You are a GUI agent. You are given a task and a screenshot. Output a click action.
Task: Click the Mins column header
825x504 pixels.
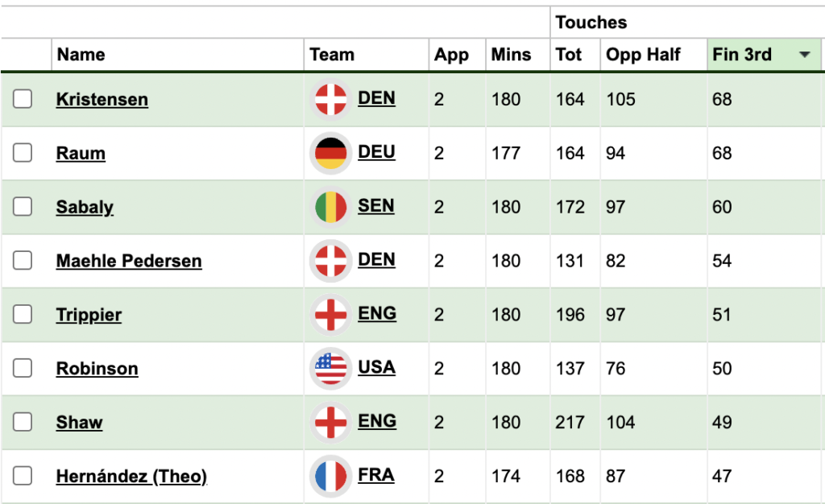pos(511,55)
